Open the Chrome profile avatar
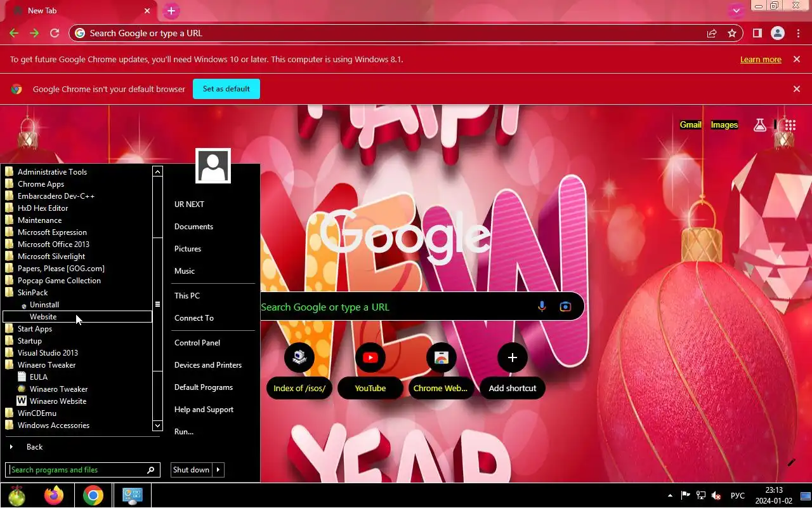 (x=778, y=33)
